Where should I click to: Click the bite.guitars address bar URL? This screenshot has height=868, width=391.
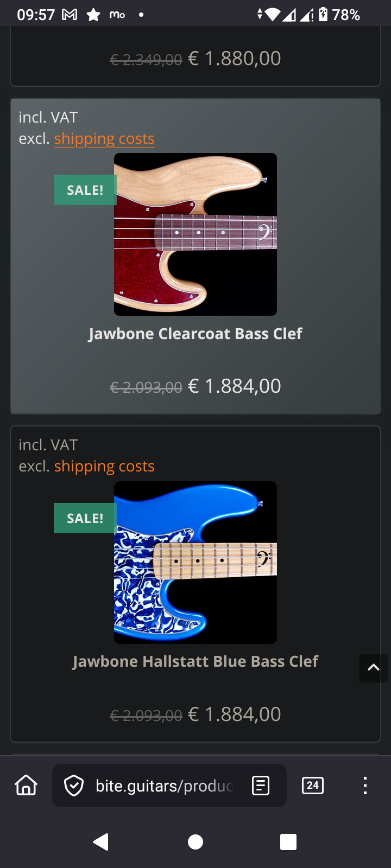click(165, 786)
